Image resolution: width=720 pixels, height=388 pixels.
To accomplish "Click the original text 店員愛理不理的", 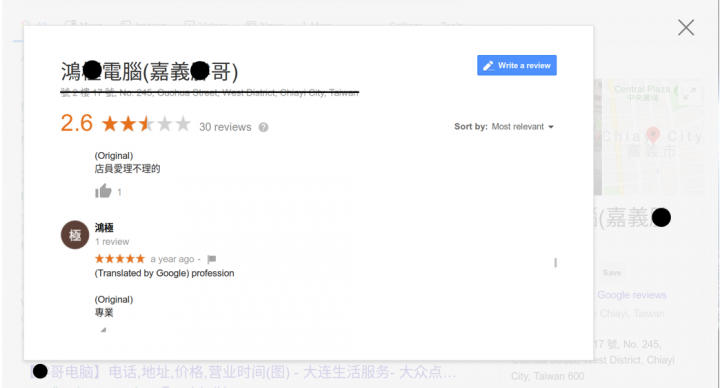I will coord(127,169).
